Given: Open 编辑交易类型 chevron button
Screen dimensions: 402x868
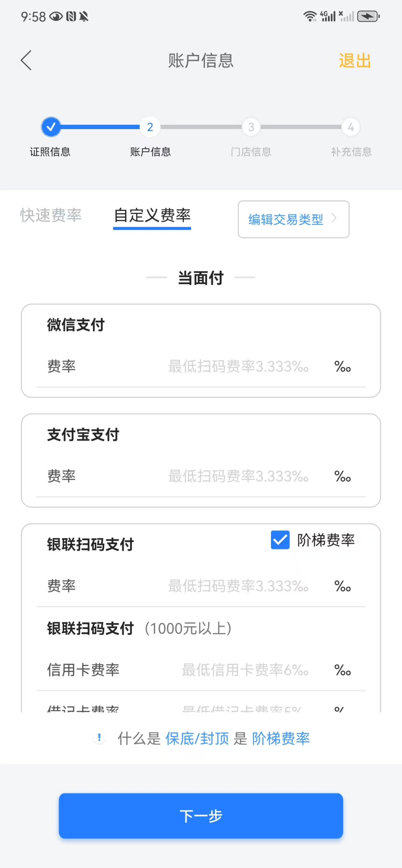Looking at the screenshot, I should click(x=293, y=219).
